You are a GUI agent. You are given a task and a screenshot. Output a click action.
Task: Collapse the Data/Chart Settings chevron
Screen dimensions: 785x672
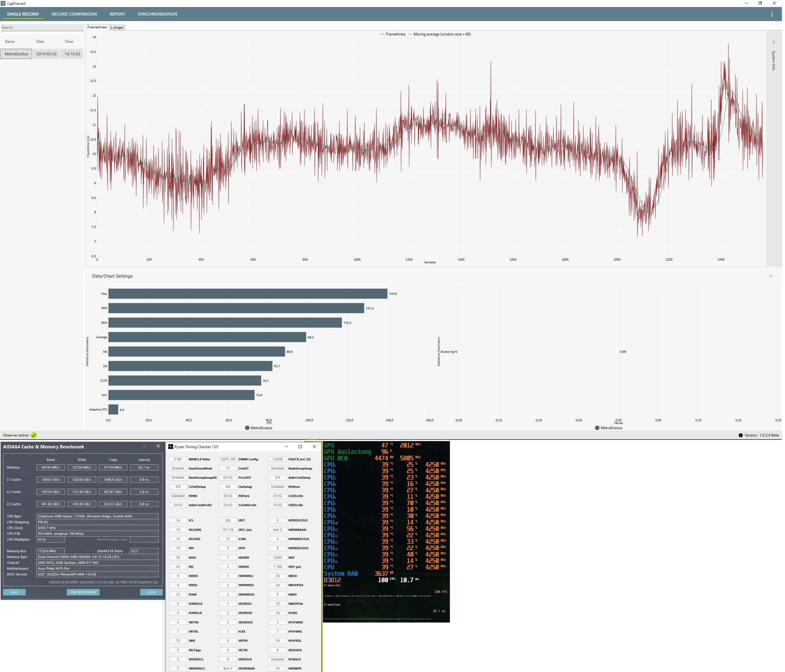771,276
